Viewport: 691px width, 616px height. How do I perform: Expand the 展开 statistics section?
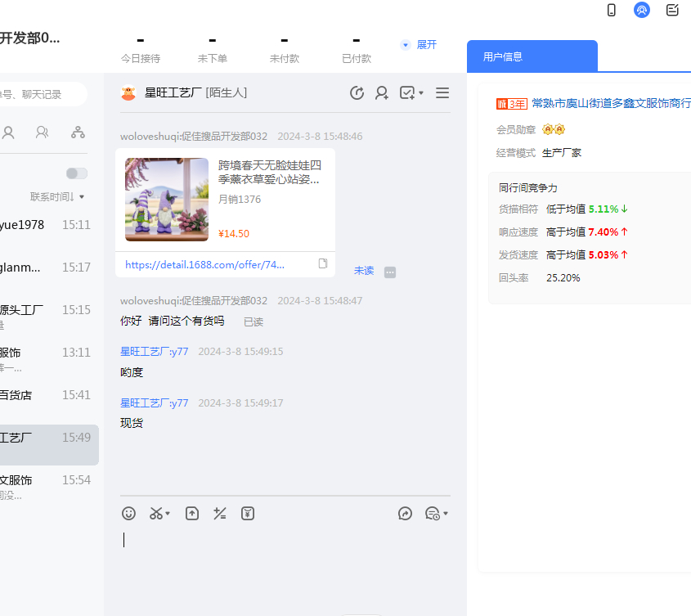point(419,45)
